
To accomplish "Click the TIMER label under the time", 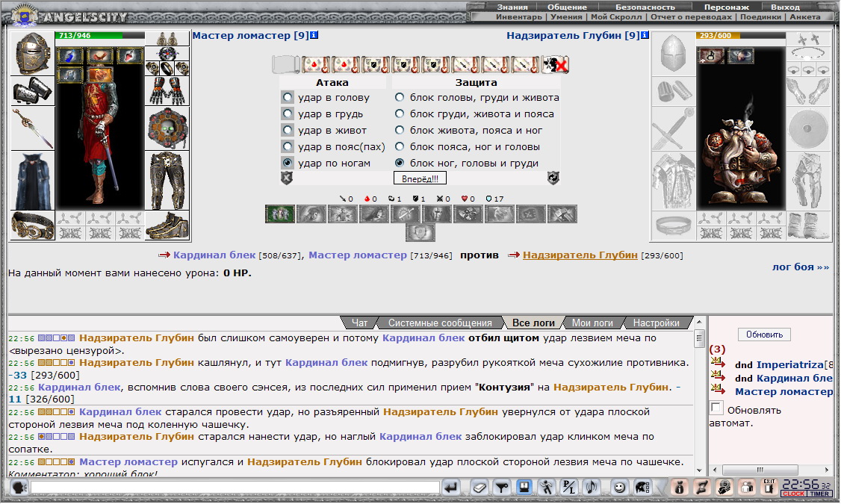I will pos(819,494).
